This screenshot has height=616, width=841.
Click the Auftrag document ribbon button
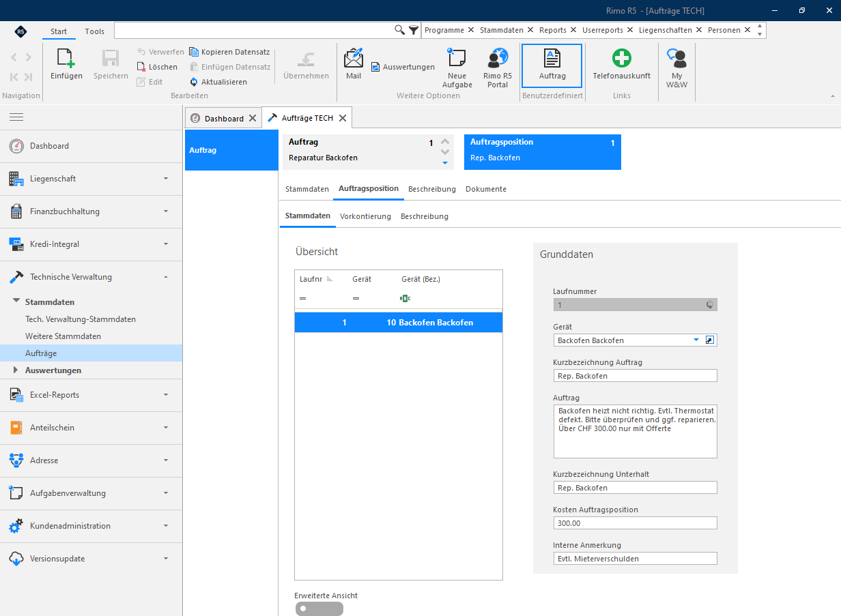[552, 65]
